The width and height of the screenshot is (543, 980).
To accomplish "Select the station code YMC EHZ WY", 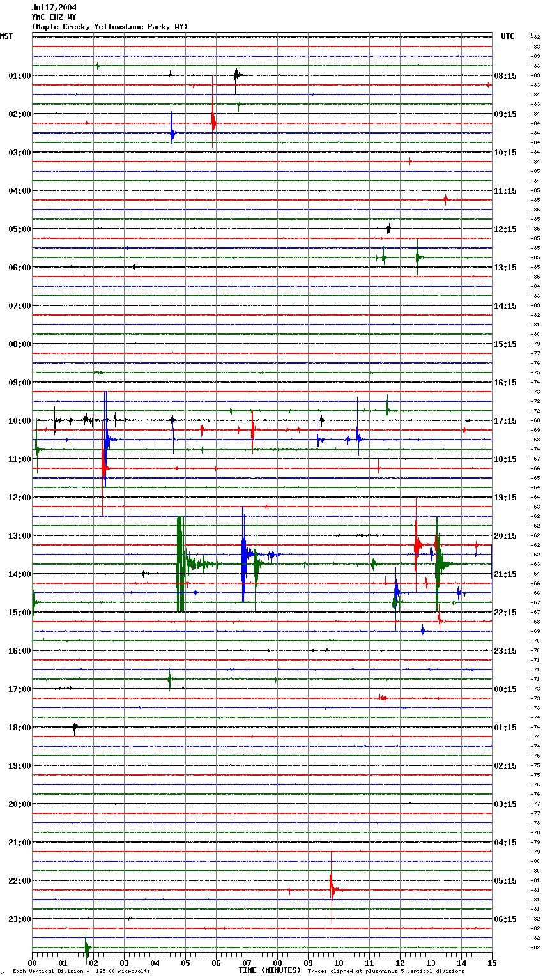I will point(54,17).
